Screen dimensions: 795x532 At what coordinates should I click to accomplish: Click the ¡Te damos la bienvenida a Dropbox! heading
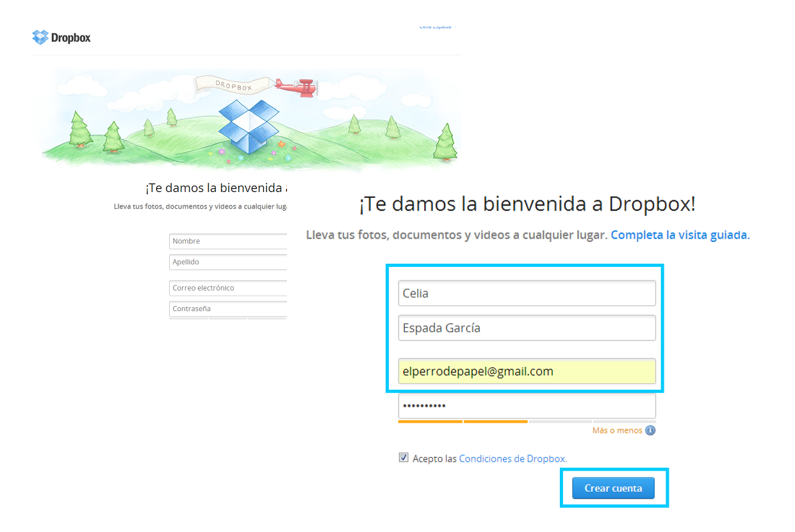[x=527, y=204]
